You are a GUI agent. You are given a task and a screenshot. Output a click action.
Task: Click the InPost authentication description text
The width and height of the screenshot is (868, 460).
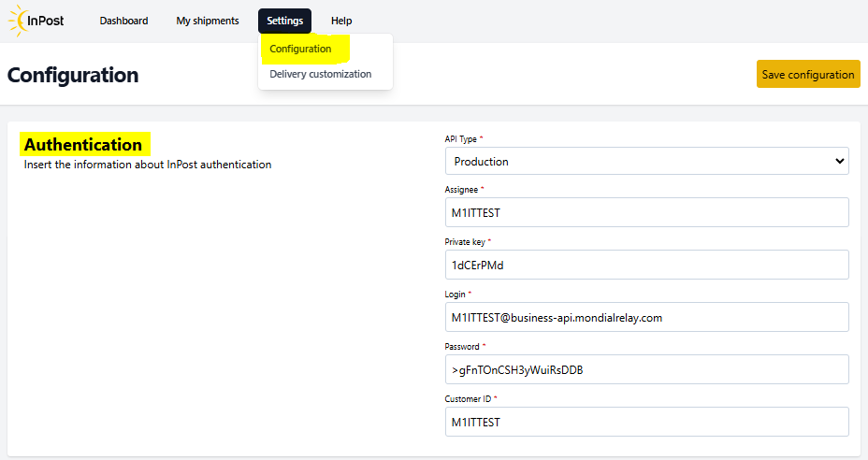pos(147,165)
